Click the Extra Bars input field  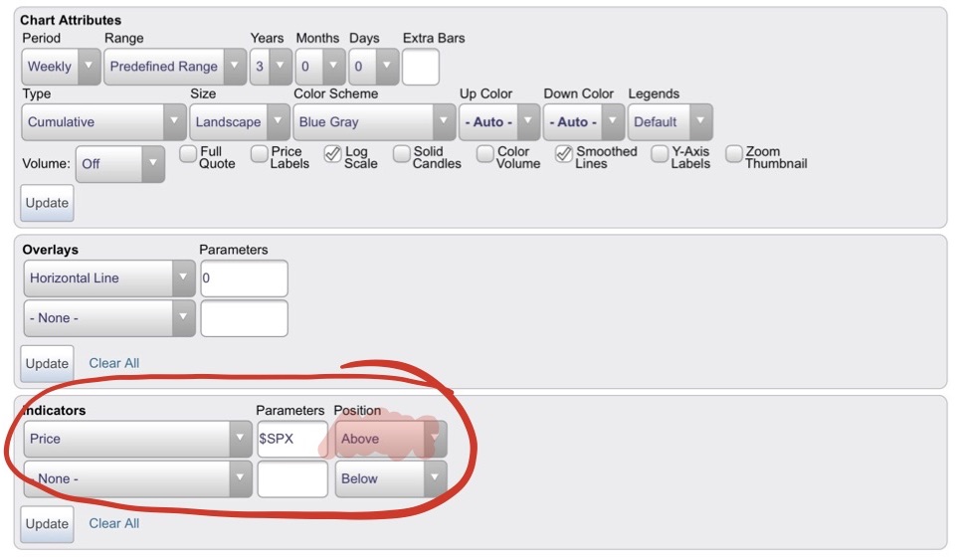[421, 67]
